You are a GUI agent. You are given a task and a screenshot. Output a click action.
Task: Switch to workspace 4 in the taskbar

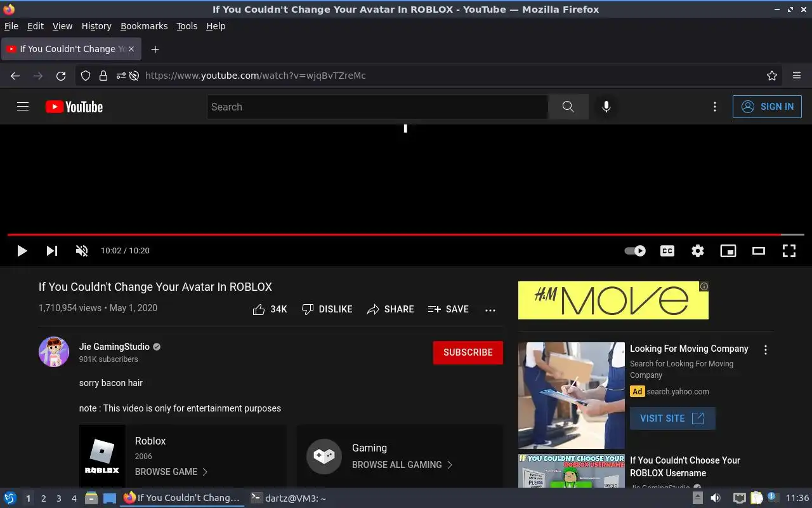point(74,498)
